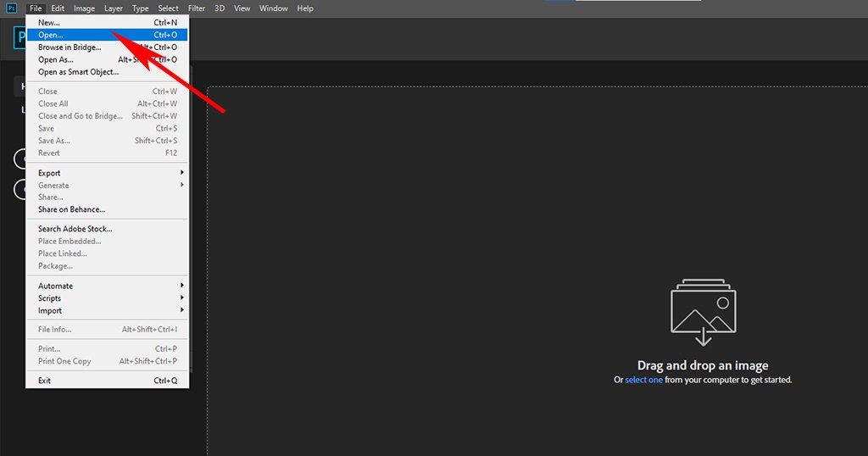The image size is (868, 456).
Task: Click the Close All menu entry
Action: (x=108, y=103)
